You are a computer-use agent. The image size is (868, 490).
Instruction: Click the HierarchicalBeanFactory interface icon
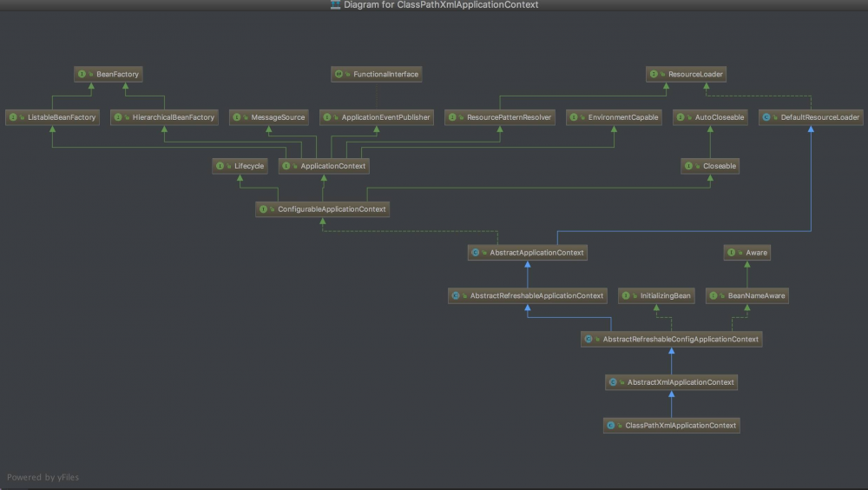(118, 117)
